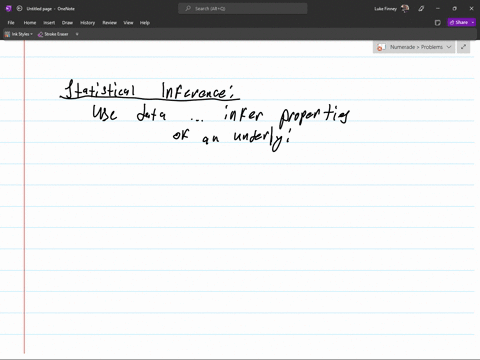Open the View tab
Viewport: 480px width, 360px height.
[x=128, y=23]
